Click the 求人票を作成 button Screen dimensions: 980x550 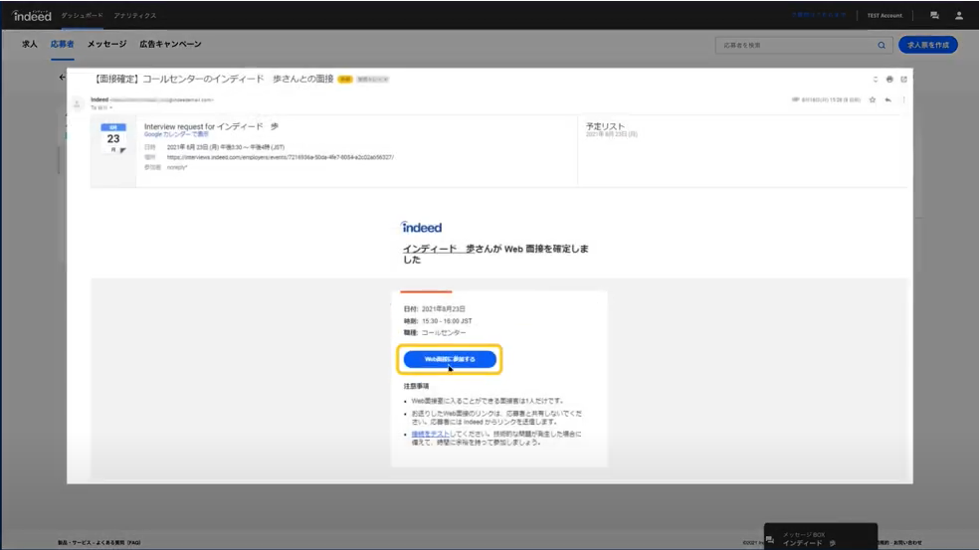(x=927, y=45)
